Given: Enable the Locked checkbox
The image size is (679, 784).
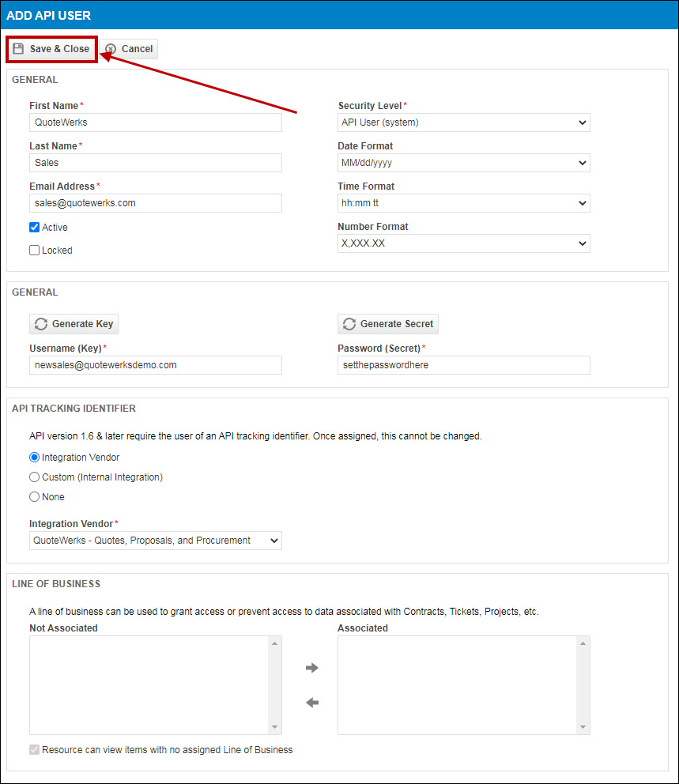Looking at the screenshot, I should [35, 251].
